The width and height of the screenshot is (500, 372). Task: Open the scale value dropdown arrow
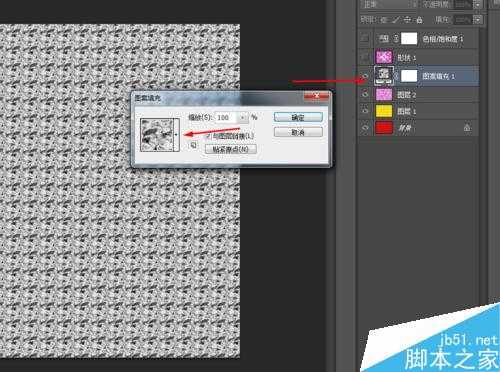[x=243, y=117]
